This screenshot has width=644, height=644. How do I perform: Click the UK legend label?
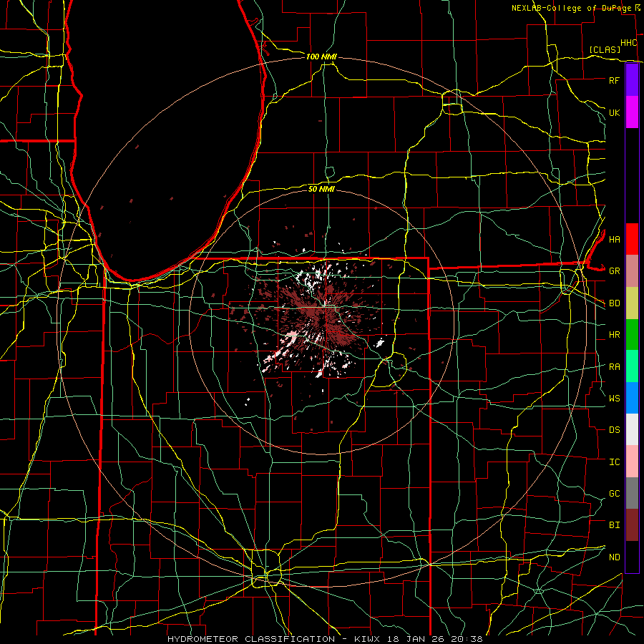[x=614, y=112]
